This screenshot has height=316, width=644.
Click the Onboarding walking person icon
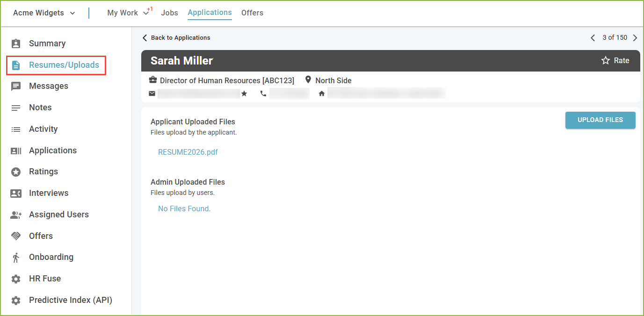tap(16, 257)
